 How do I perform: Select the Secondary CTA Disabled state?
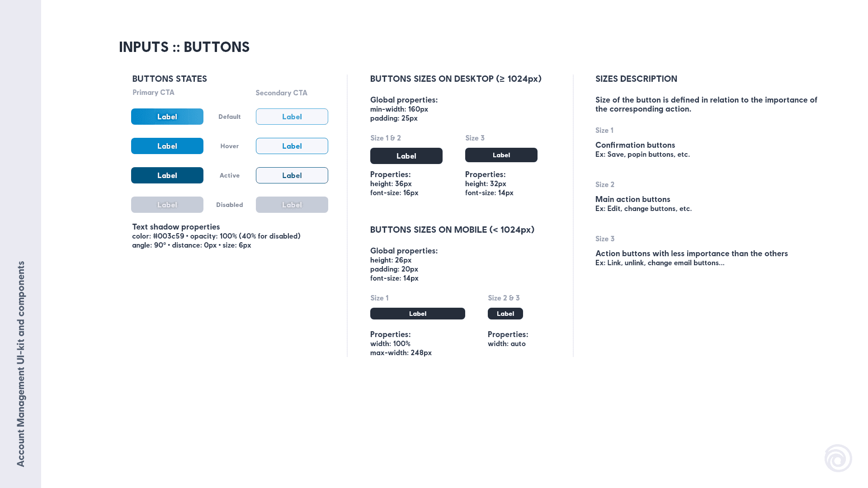[x=292, y=204]
